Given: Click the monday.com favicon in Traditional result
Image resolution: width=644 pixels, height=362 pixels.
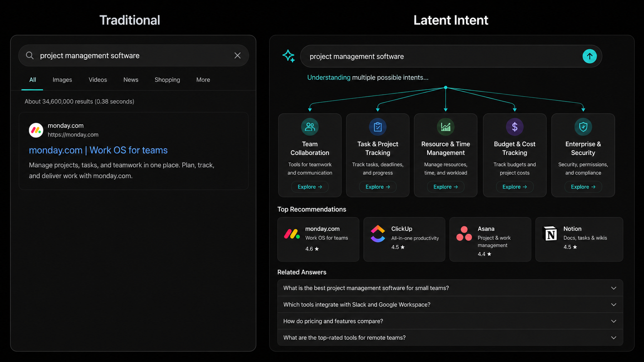Looking at the screenshot, I should [x=36, y=130].
